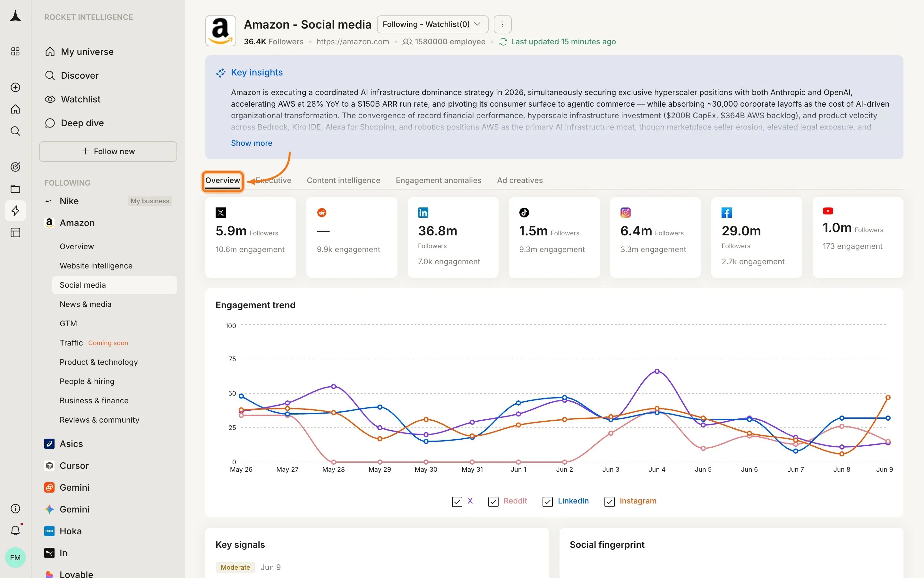Image resolution: width=924 pixels, height=578 pixels.
Task: Open the folder icon in left rail
Action: [x=15, y=188]
